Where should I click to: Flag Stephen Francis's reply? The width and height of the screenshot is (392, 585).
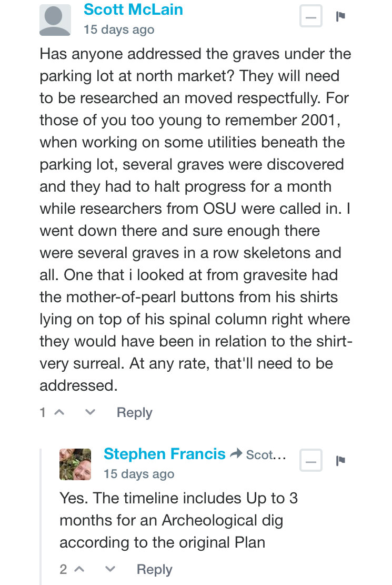(x=340, y=461)
